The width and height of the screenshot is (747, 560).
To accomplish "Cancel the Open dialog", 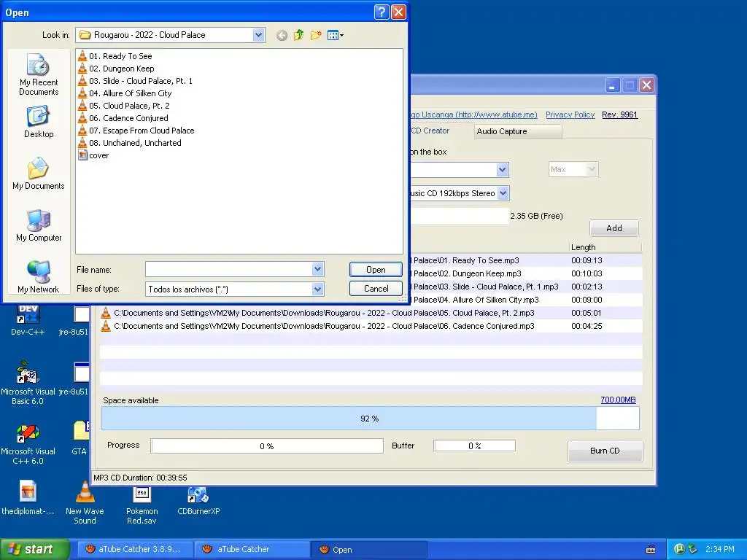I will click(x=376, y=289).
